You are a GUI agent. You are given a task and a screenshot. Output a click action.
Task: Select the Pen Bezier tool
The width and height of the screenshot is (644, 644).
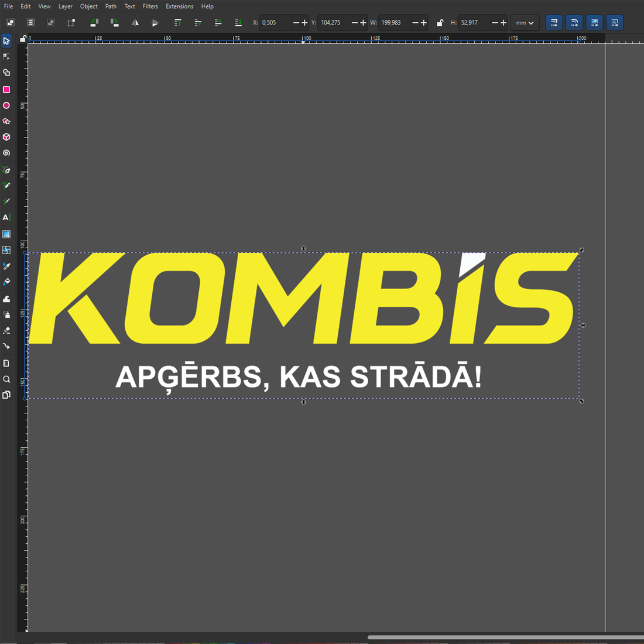pyautogui.click(x=6, y=170)
